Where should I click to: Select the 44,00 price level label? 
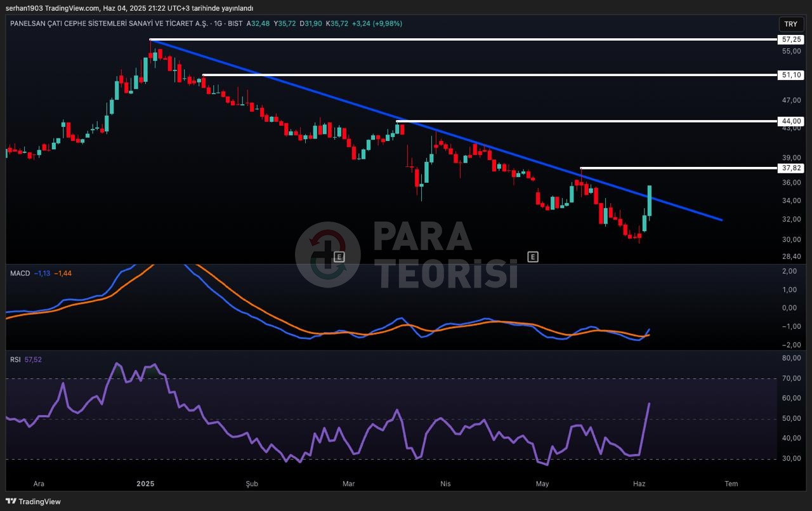[x=790, y=121]
